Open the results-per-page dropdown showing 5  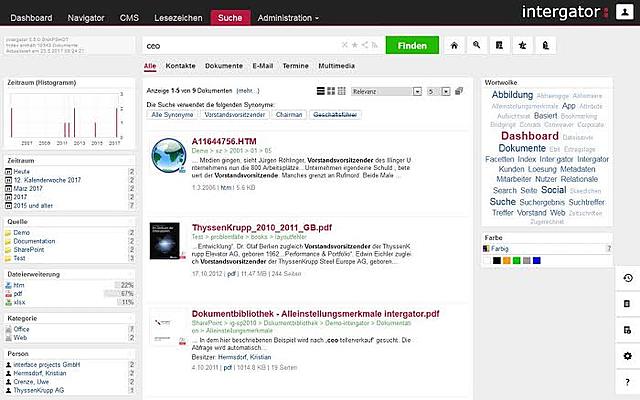[438, 91]
